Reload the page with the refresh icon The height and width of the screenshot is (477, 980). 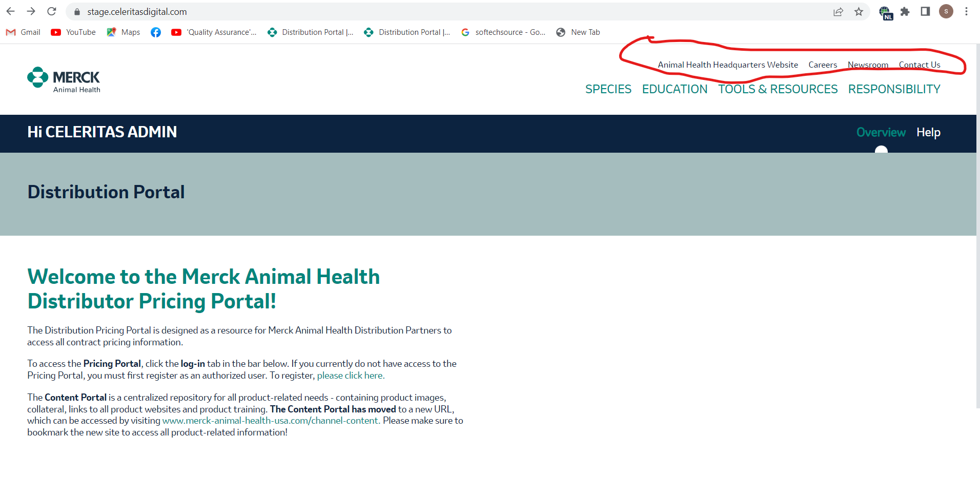coord(51,11)
